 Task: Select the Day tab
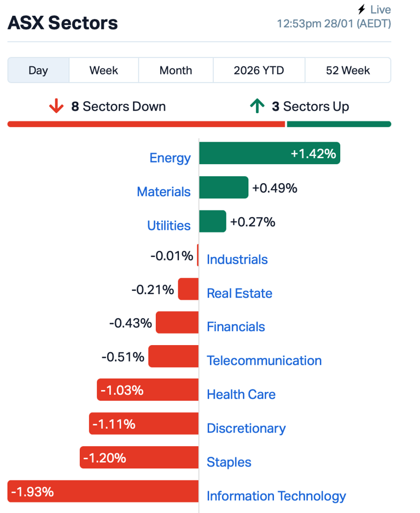coord(38,70)
